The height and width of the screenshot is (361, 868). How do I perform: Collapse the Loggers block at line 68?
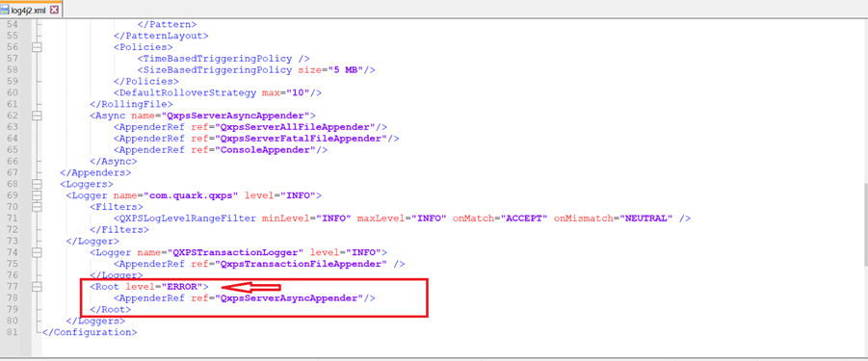point(37,184)
